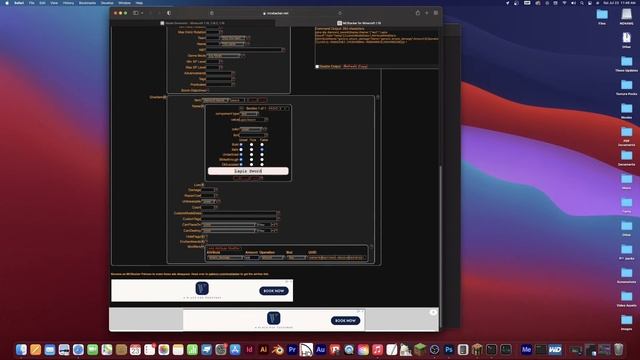Switch to MCStacker for Minecraft 1.16 tab
The image size is (640, 360).
[x=359, y=23]
